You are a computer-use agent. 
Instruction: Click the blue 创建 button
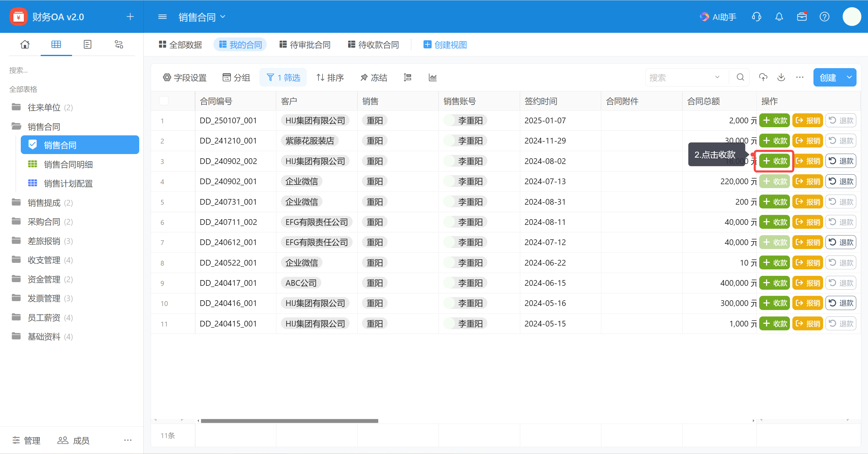(x=828, y=77)
